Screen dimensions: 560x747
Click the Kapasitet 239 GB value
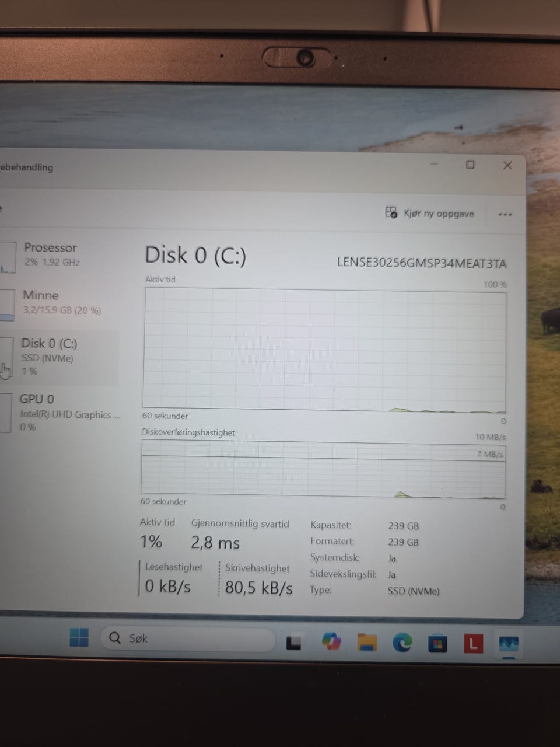click(404, 526)
